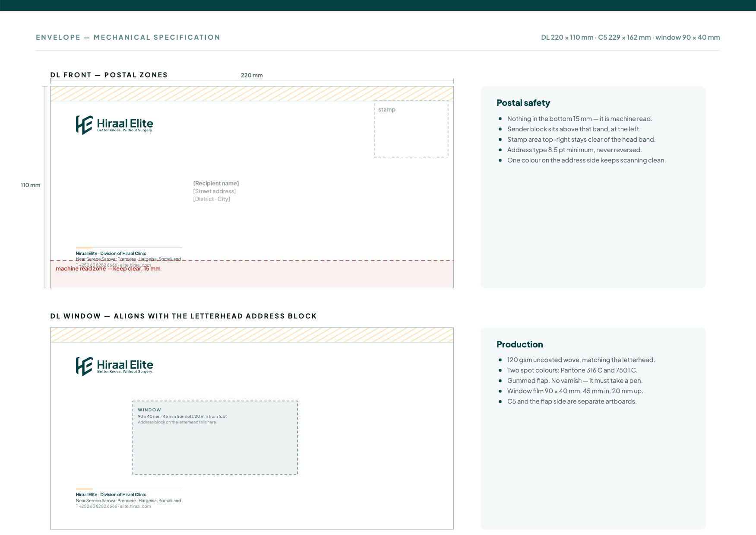Click the HE logo mark on the DL window envelope
Viewport: 756px width, 535px height.
[x=84, y=366]
